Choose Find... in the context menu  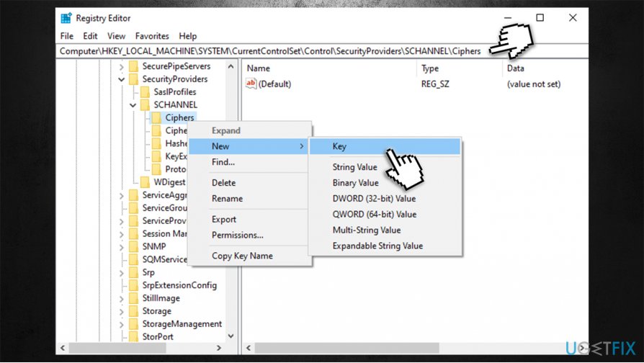click(248, 162)
